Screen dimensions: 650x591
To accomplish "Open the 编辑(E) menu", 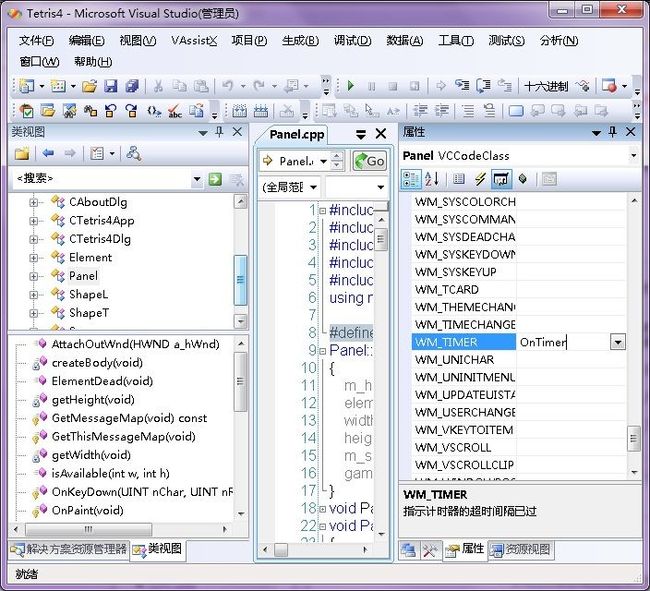I will tap(87, 41).
